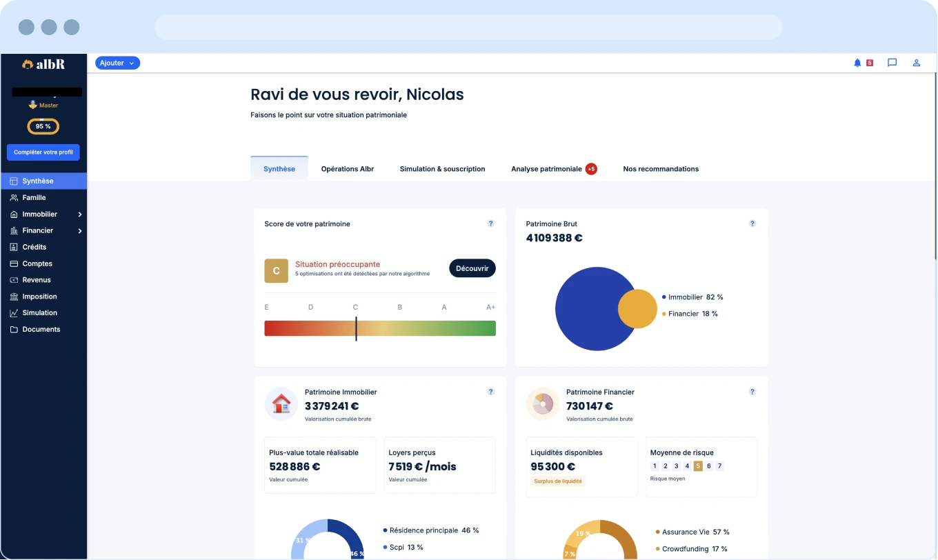Select risk level 1 in risk scale
Screen dimensions: 938x560
click(x=655, y=466)
